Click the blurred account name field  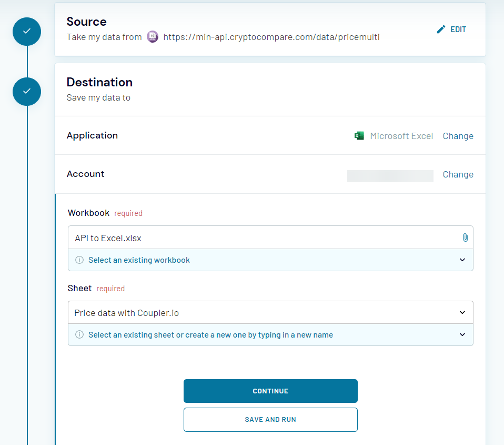coord(390,176)
